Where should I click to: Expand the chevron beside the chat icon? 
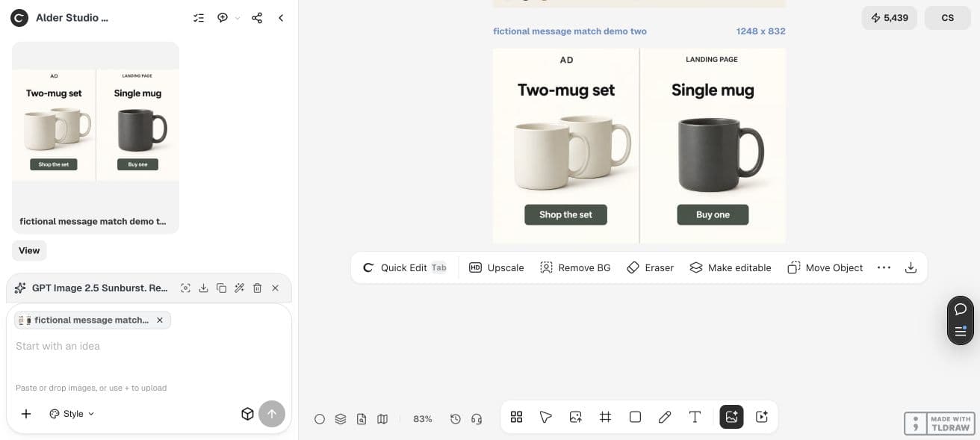click(238, 18)
